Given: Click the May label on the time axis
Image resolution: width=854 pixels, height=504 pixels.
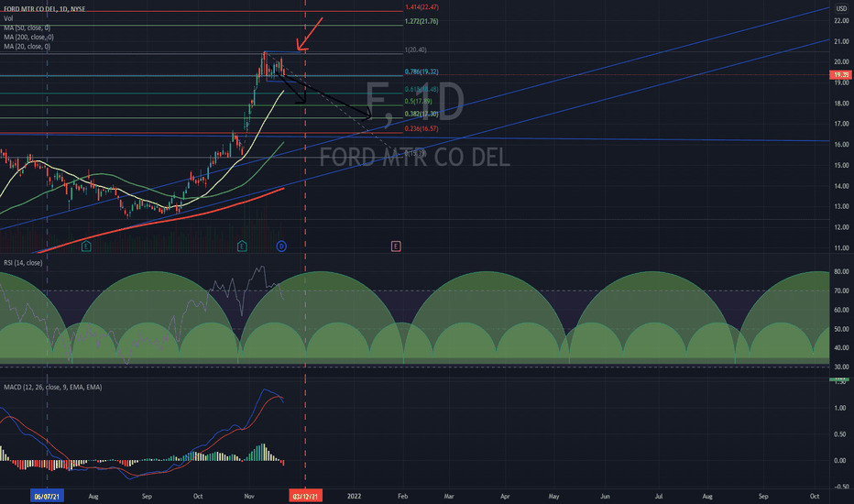Looking at the screenshot, I should 553,497.
